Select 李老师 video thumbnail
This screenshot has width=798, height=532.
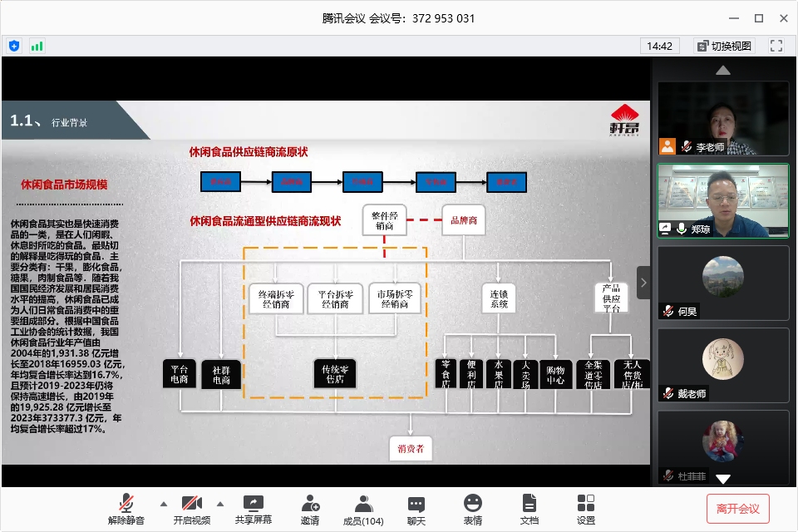click(x=723, y=118)
